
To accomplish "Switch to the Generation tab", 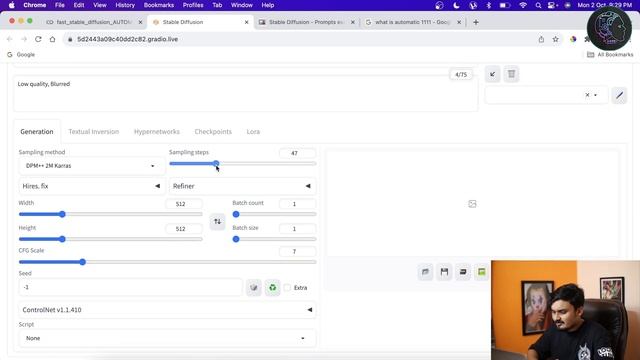I will (x=37, y=131).
